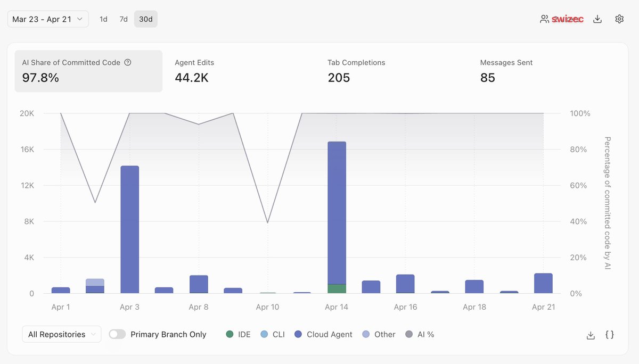The width and height of the screenshot is (639, 364).
Task: Toggle the Other legend series
Action: pos(379,334)
